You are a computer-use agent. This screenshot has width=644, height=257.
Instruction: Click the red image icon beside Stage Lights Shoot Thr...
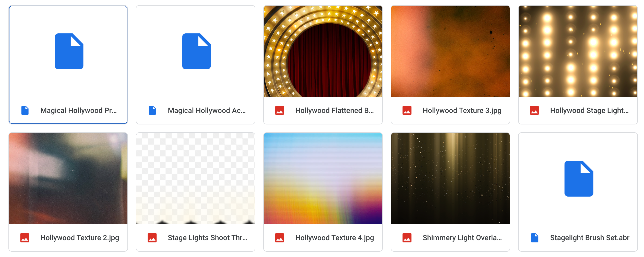click(x=152, y=237)
